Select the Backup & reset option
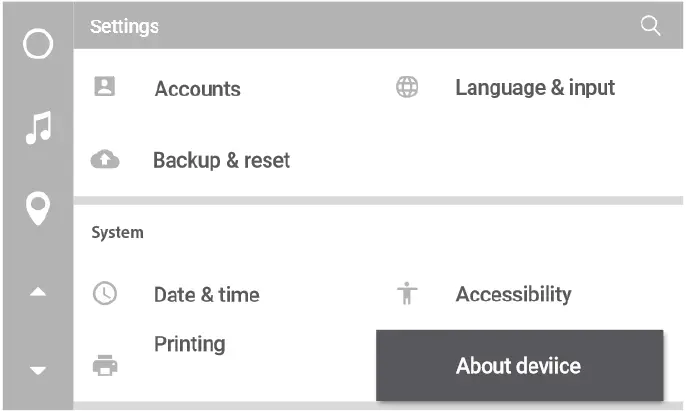 tap(221, 160)
